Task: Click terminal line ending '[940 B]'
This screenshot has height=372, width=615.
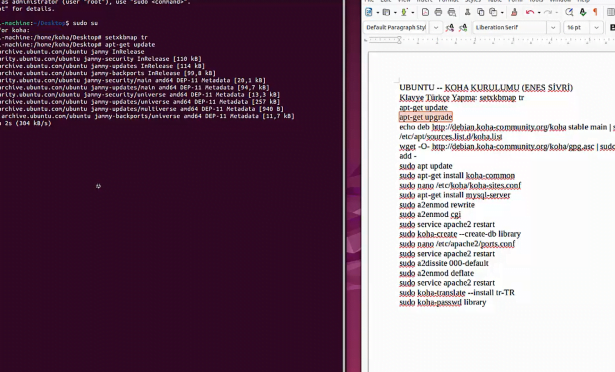Action: pyautogui.click(x=142, y=109)
